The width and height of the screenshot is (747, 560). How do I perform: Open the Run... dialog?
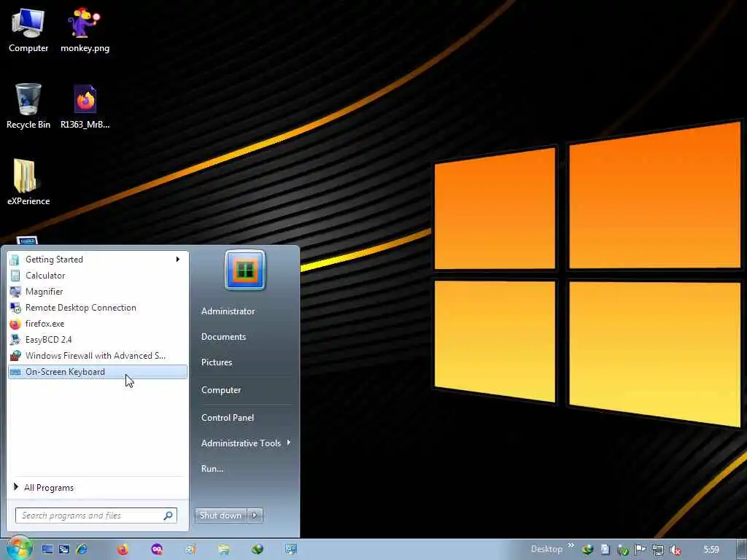[212, 469]
